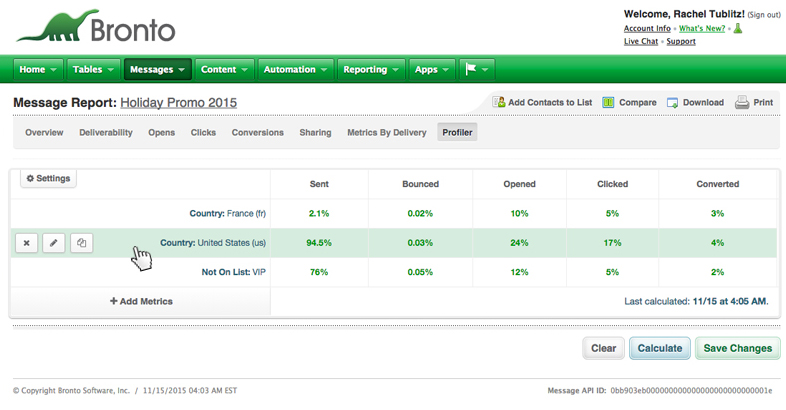Image resolution: width=786 pixels, height=410 pixels.
Task: Open the Holiday Promo 2015 link
Action: point(179,102)
